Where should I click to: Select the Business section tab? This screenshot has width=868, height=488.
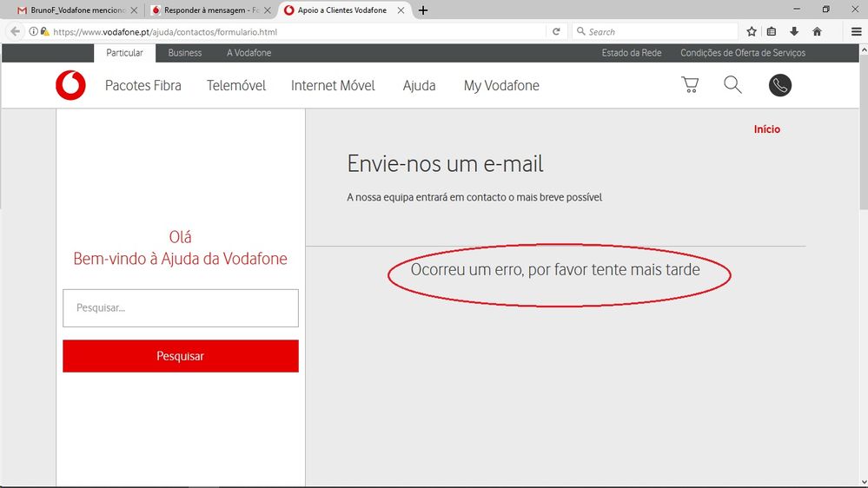[184, 53]
